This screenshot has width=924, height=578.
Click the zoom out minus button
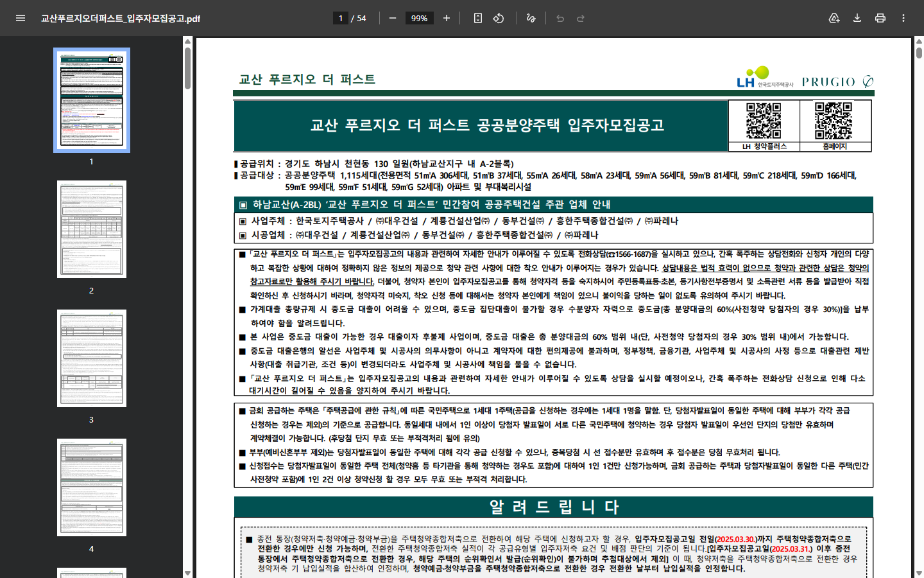[x=393, y=18]
